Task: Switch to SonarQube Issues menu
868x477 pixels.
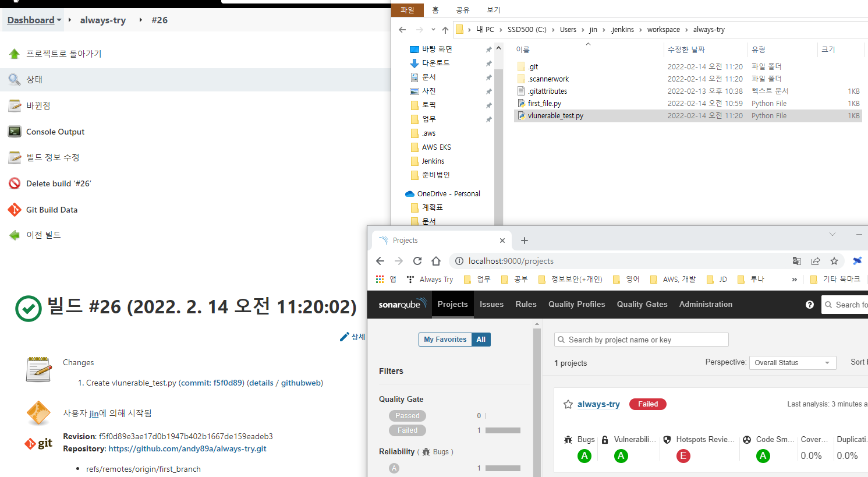Action: [x=491, y=305]
